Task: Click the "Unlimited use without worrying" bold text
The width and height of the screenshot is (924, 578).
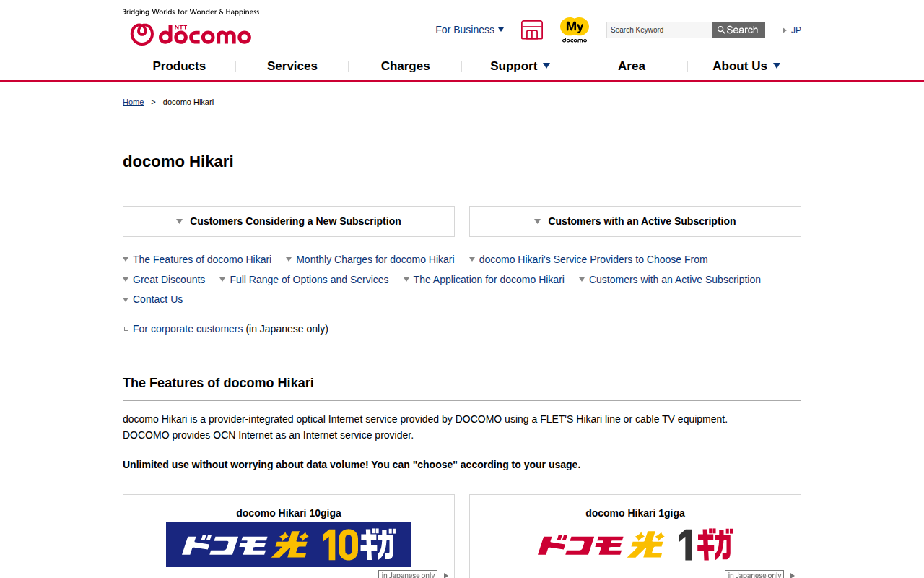Action: pyautogui.click(x=352, y=465)
